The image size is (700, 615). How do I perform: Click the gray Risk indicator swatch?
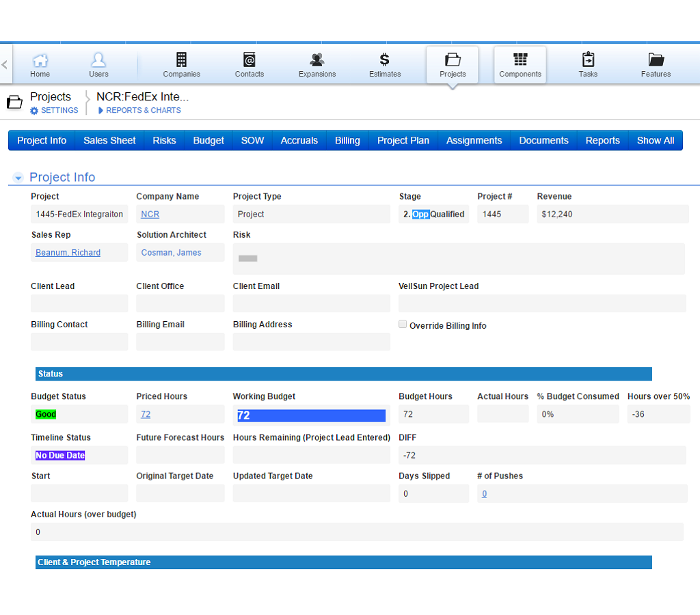(x=247, y=258)
